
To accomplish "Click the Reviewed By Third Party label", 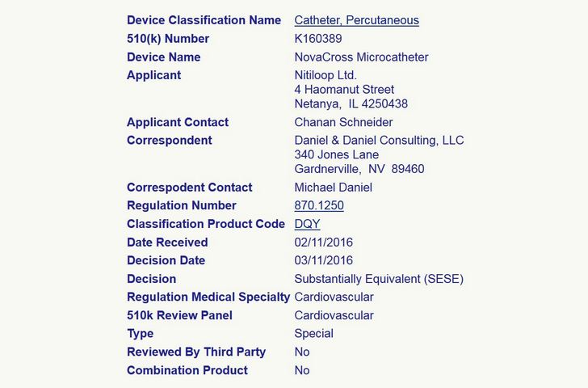I will click(x=196, y=352).
